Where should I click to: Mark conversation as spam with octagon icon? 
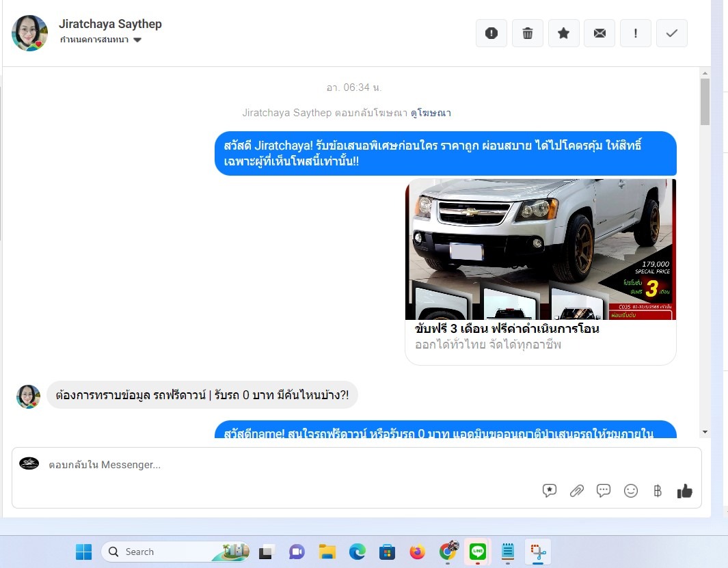(x=491, y=33)
